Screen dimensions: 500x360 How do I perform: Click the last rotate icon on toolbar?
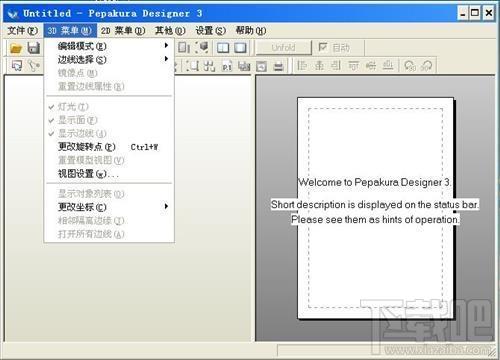[426, 65]
